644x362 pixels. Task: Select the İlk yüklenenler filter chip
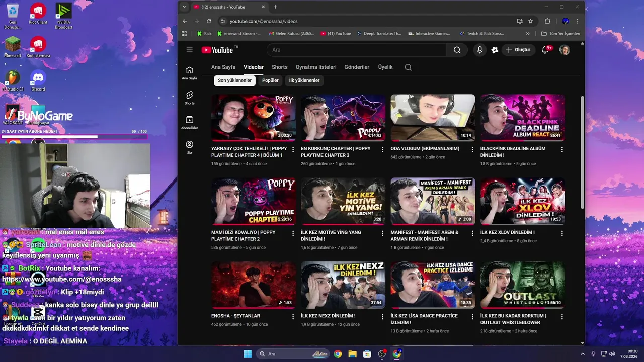tap(304, 80)
